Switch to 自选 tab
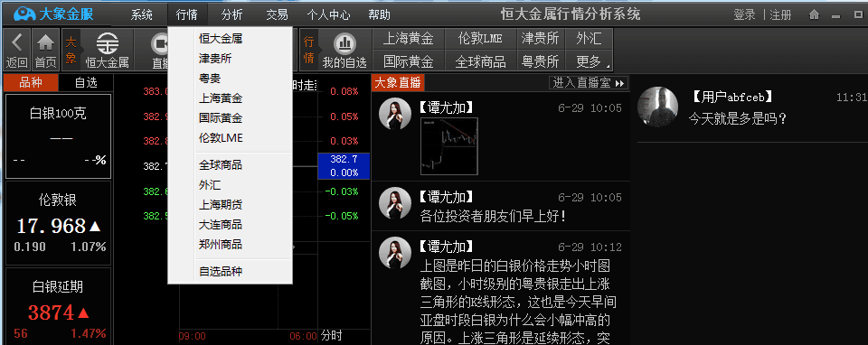The height and width of the screenshot is (345, 868). (x=86, y=83)
